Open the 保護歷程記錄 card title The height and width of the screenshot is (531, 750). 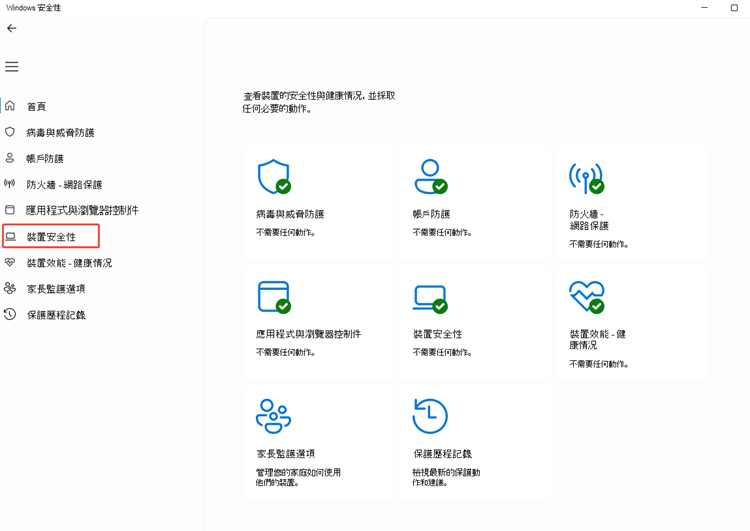(x=442, y=454)
